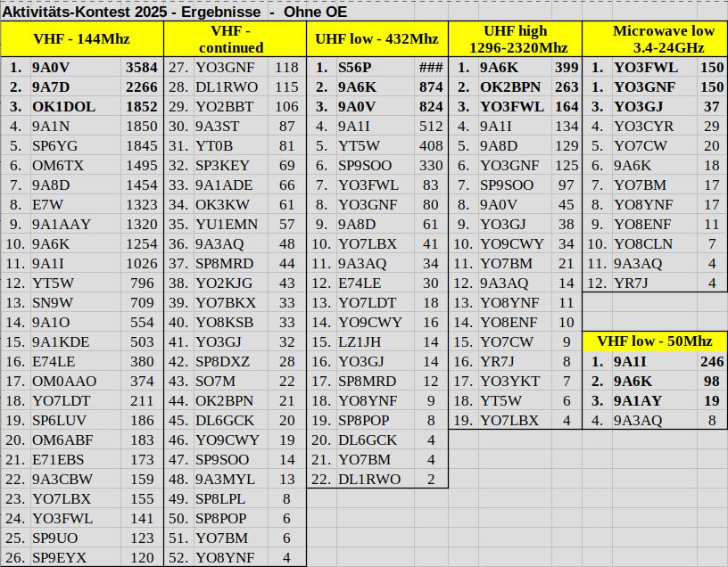Select the VHF low - 50Mhz header
This screenshot has width=728, height=567.
(x=655, y=341)
